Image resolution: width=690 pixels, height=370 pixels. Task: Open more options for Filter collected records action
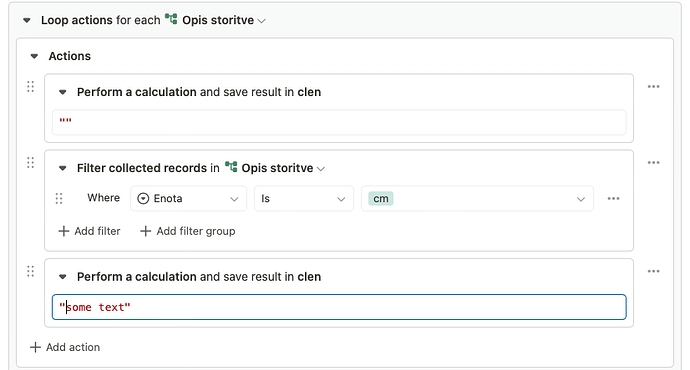click(x=653, y=163)
